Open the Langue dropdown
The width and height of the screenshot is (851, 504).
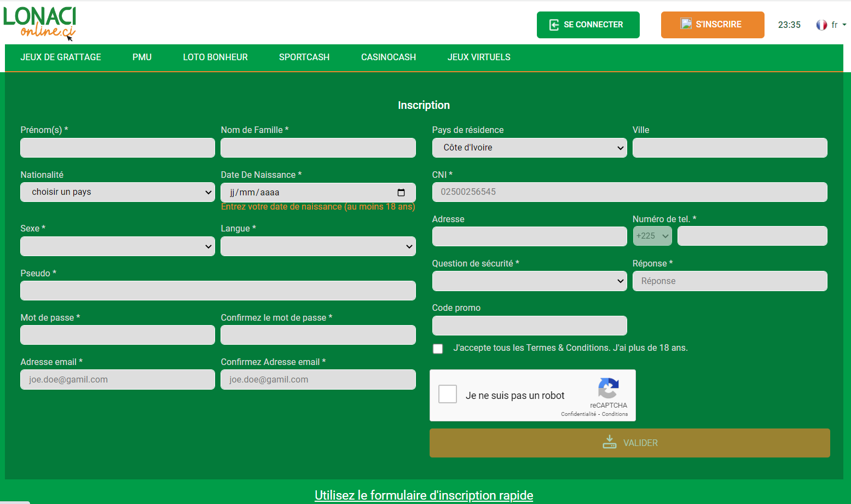318,246
